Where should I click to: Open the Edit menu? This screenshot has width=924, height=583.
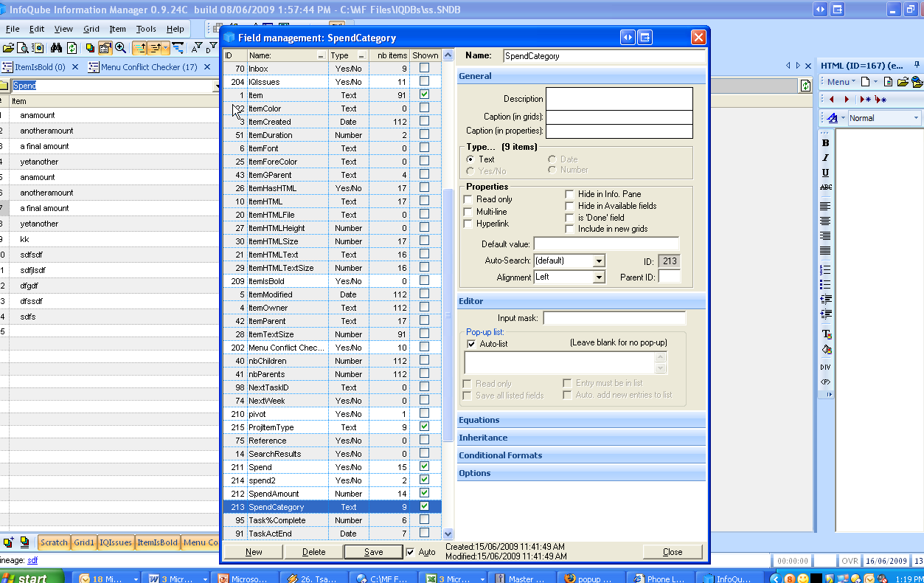[37, 29]
